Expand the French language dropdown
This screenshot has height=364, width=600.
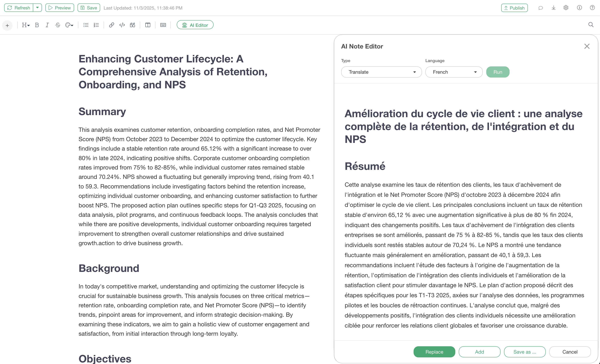(x=454, y=72)
